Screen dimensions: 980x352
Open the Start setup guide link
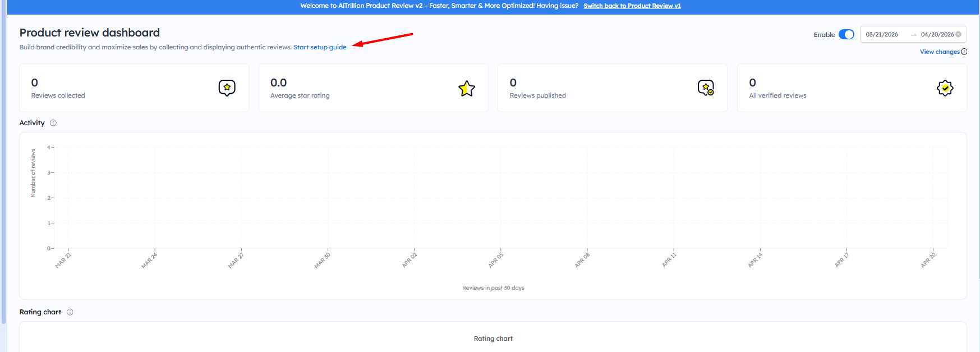pyautogui.click(x=320, y=47)
